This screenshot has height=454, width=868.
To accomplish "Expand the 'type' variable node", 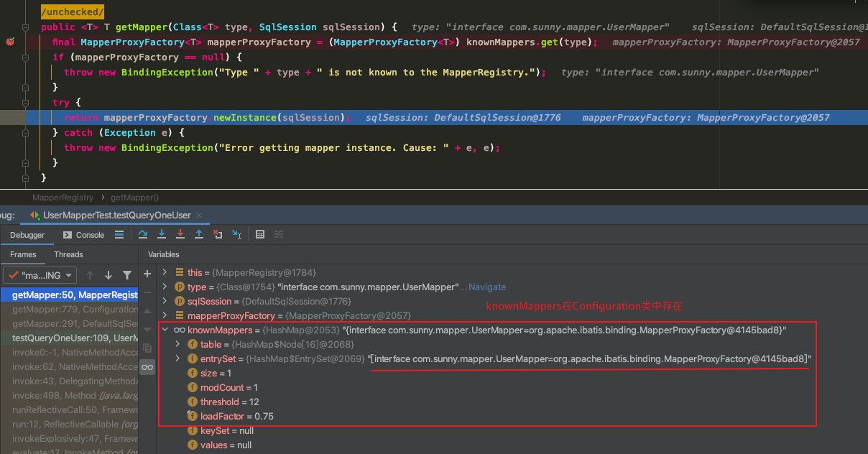I will [x=165, y=287].
